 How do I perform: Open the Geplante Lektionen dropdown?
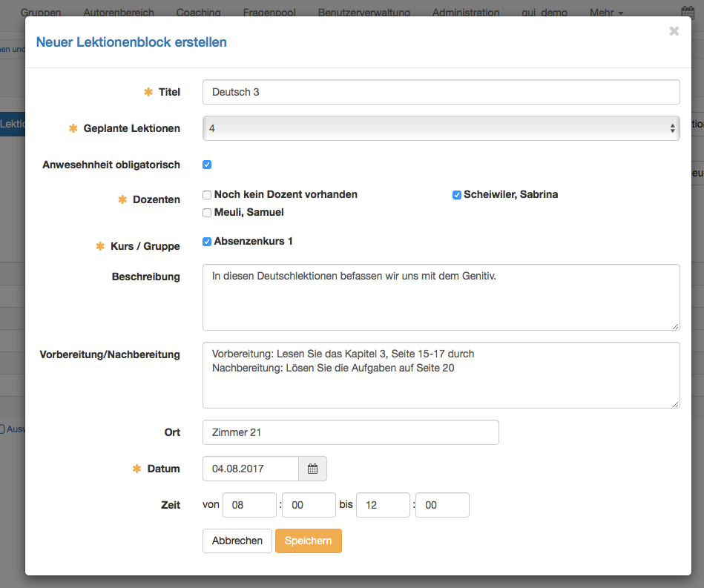[441, 128]
